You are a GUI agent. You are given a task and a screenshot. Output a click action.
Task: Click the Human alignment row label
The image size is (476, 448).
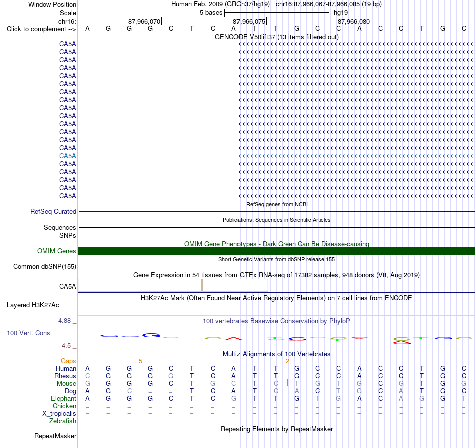tap(66, 368)
